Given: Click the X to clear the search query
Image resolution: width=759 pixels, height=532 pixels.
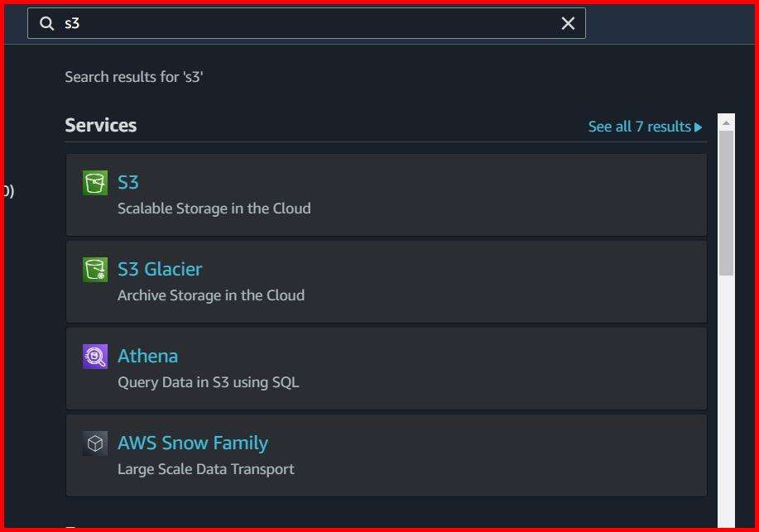Looking at the screenshot, I should [x=567, y=23].
